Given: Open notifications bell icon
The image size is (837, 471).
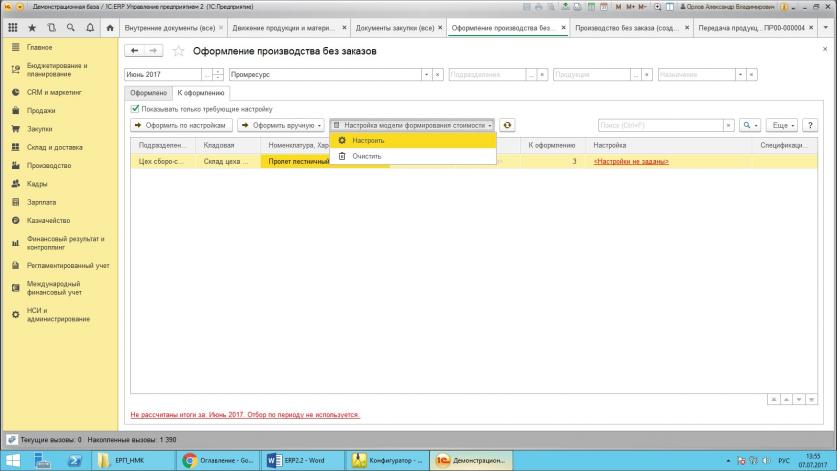Looking at the screenshot, I should click(x=90, y=28).
